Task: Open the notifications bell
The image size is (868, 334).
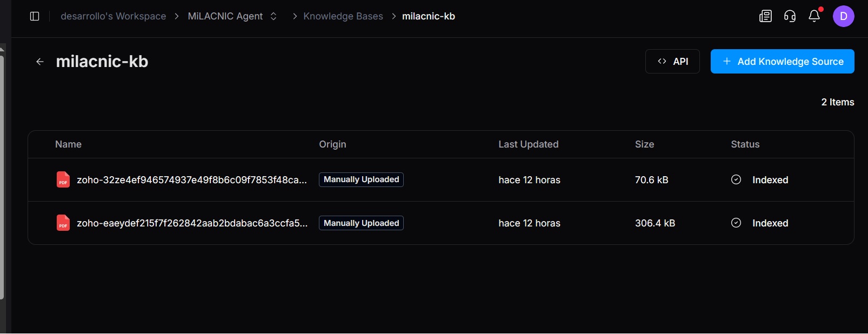Action: tap(814, 16)
